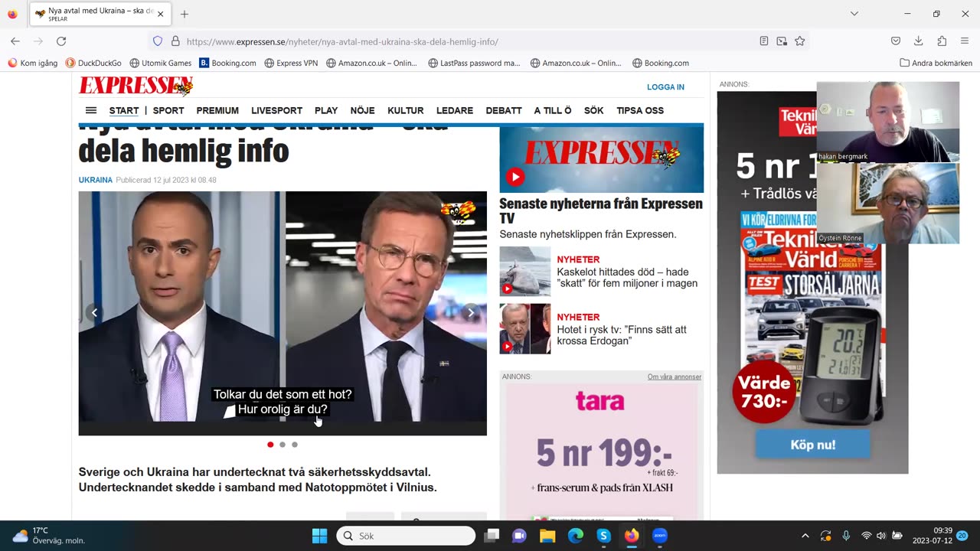Open LastPass password manager bookmark

tap(474, 63)
